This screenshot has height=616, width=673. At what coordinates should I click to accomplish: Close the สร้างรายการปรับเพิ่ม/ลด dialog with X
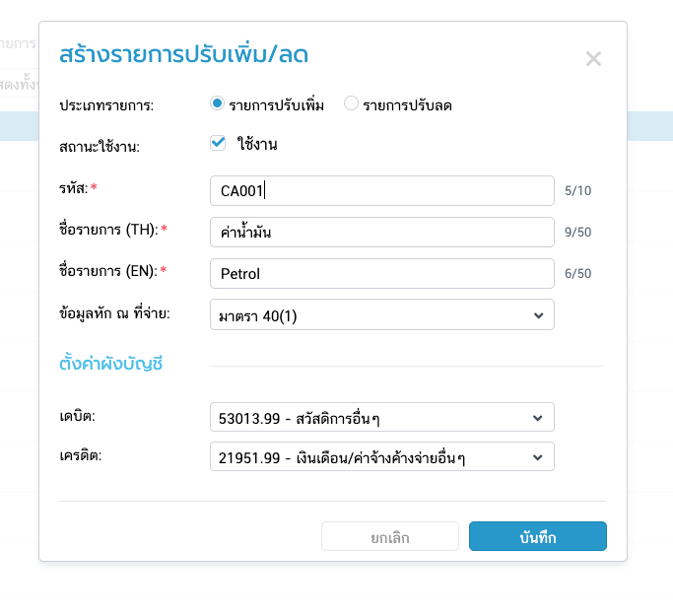pos(593,59)
